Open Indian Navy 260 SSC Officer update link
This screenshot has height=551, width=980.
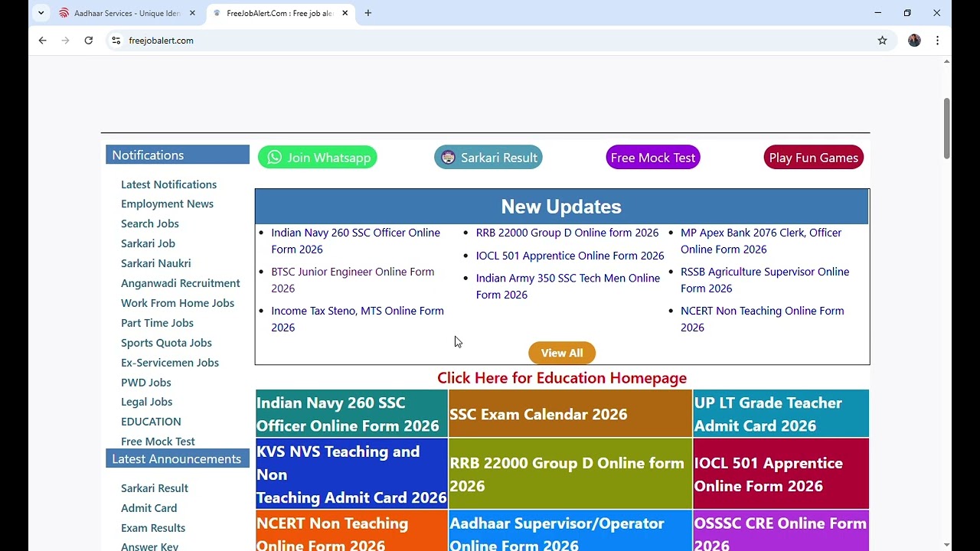click(x=355, y=241)
